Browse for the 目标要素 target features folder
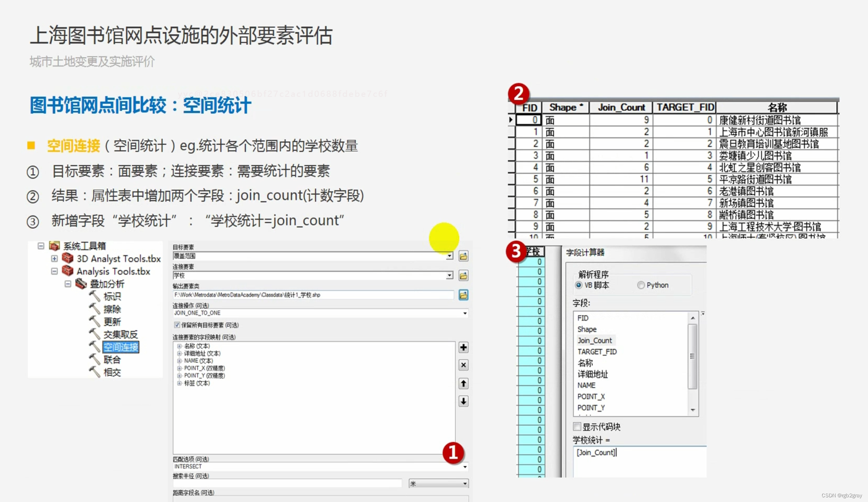Viewport: 868px width, 502px height. pyautogui.click(x=463, y=256)
